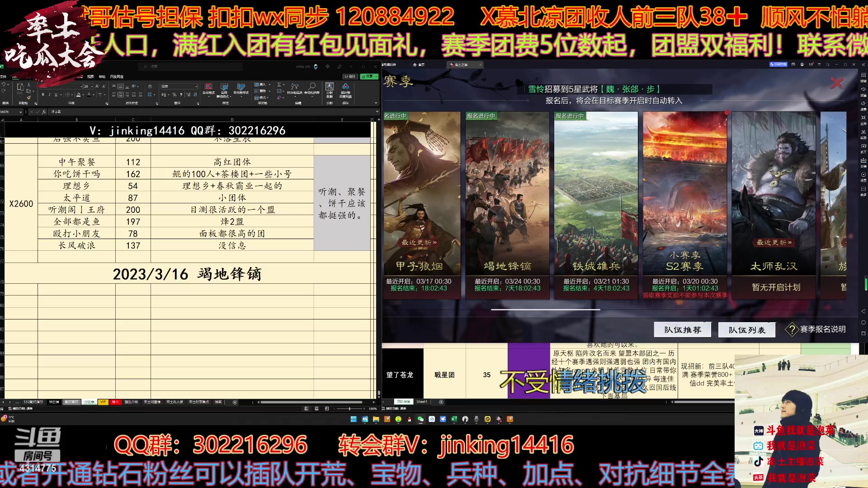Toggle Underline formatting in Excel
Viewport: 868px width, 488px height.
(56, 94)
